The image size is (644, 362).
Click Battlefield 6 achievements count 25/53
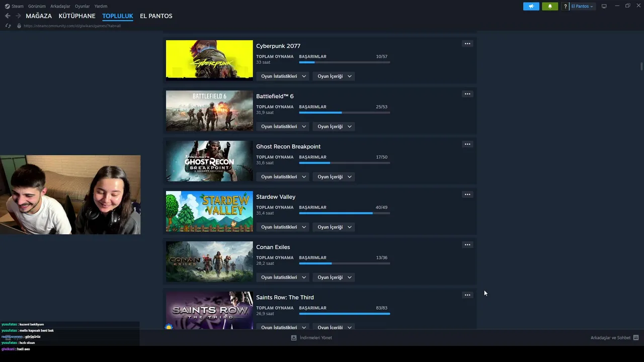[381, 107]
